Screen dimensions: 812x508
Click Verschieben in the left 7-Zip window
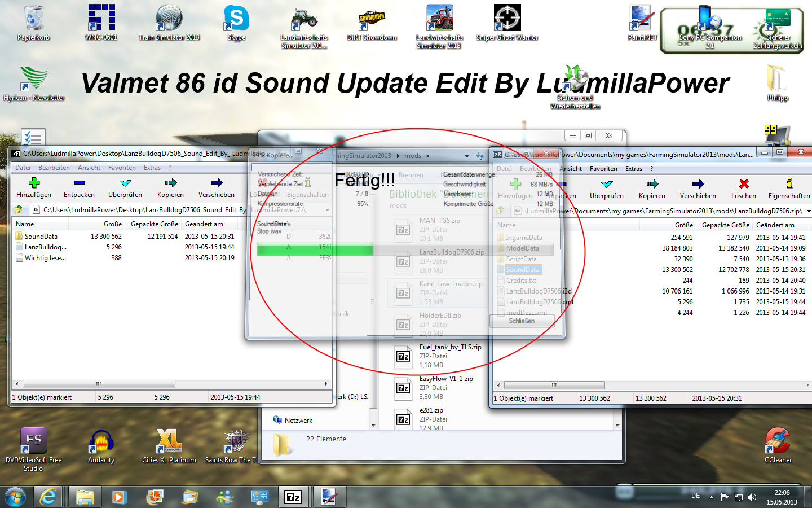point(217,188)
